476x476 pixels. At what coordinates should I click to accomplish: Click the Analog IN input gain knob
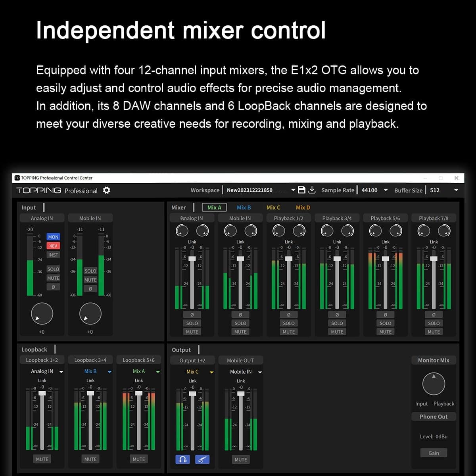tap(42, 313)
